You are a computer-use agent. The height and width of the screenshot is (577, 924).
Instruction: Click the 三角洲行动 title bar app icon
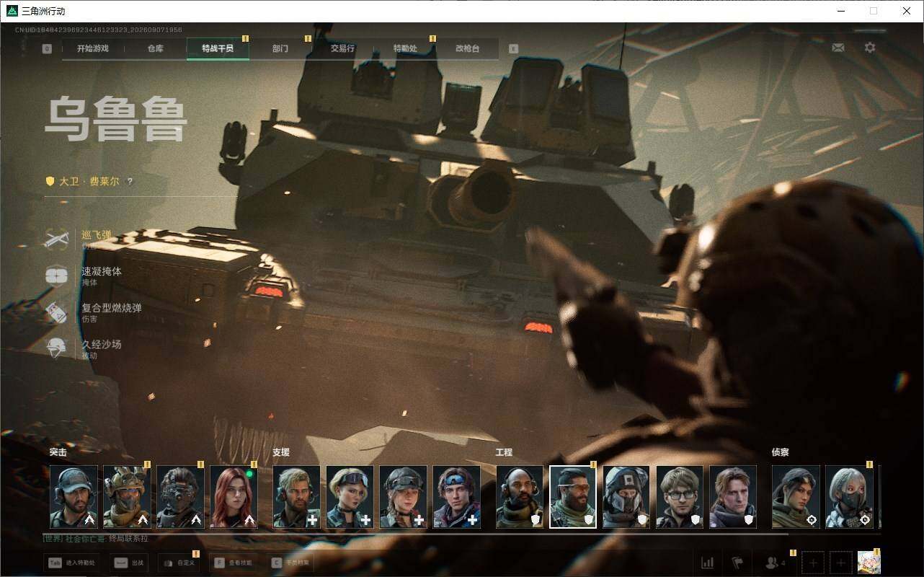click(x=12, y=11)
